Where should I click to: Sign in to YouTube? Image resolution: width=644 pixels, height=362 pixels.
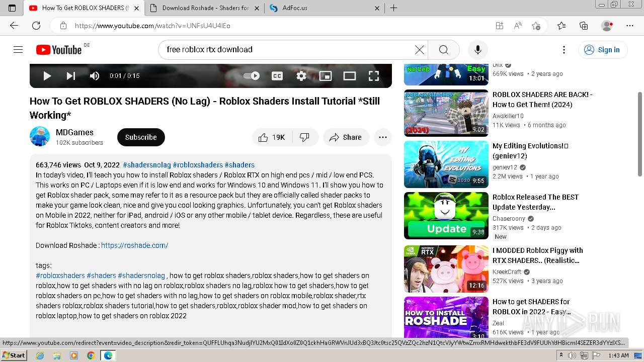[602, 50]
